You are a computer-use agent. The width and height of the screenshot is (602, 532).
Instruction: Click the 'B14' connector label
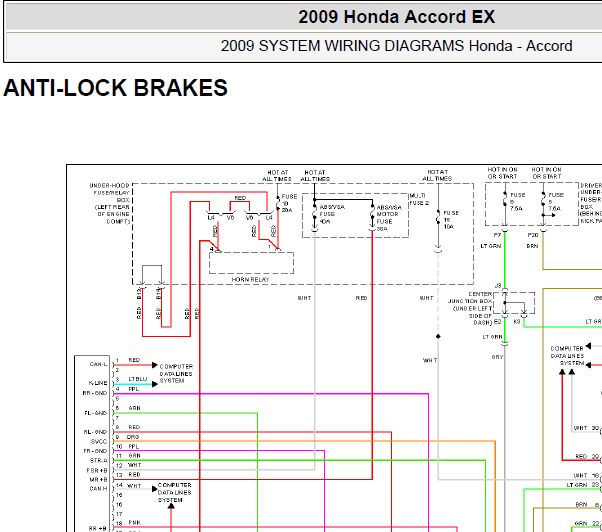point(158,294)
